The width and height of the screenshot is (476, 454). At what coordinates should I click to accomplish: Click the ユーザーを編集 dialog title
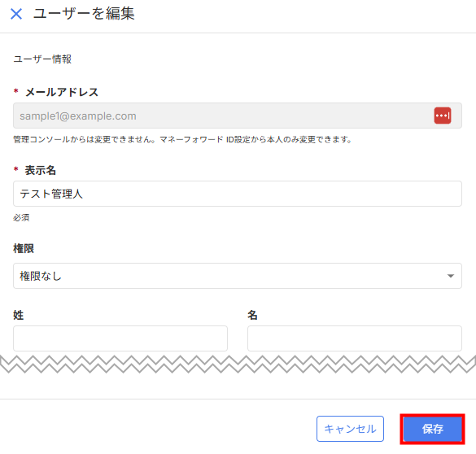click(84, 14)
